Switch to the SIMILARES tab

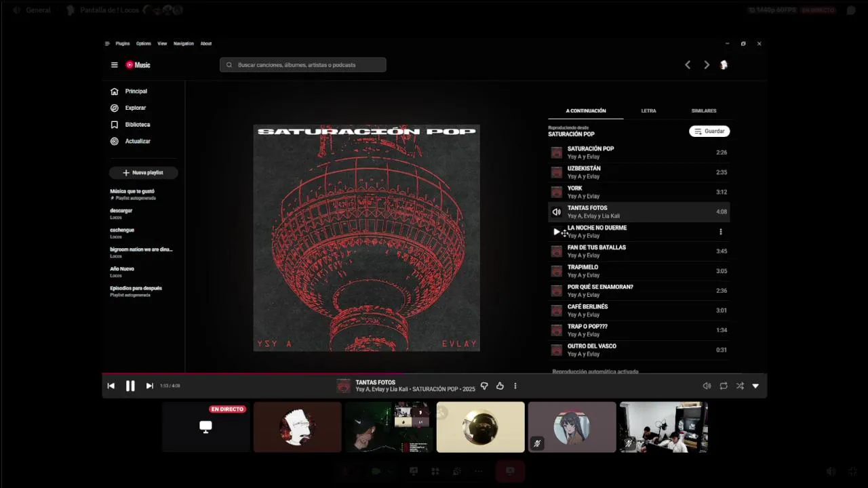[704, 110]
